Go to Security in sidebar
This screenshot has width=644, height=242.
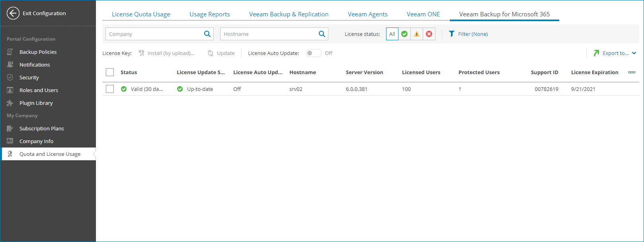point(29,77)
